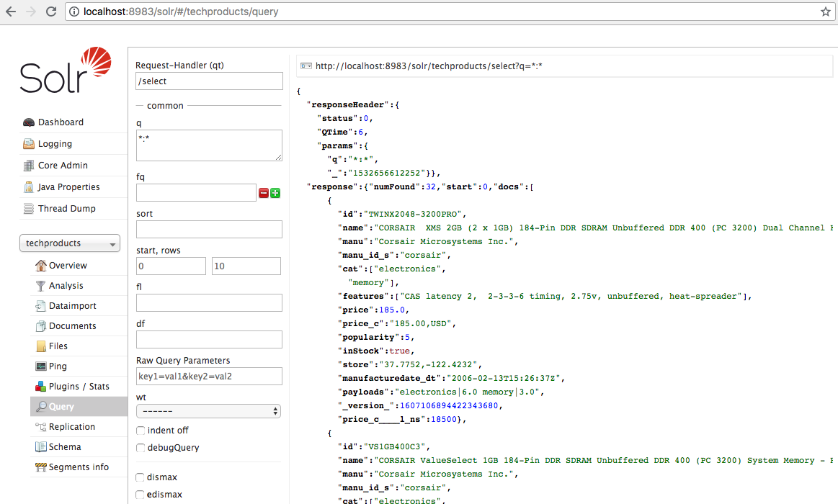The image size is (838, 504).
Task: Open the techproducts core selector dropdown
Action: (70, 243)
